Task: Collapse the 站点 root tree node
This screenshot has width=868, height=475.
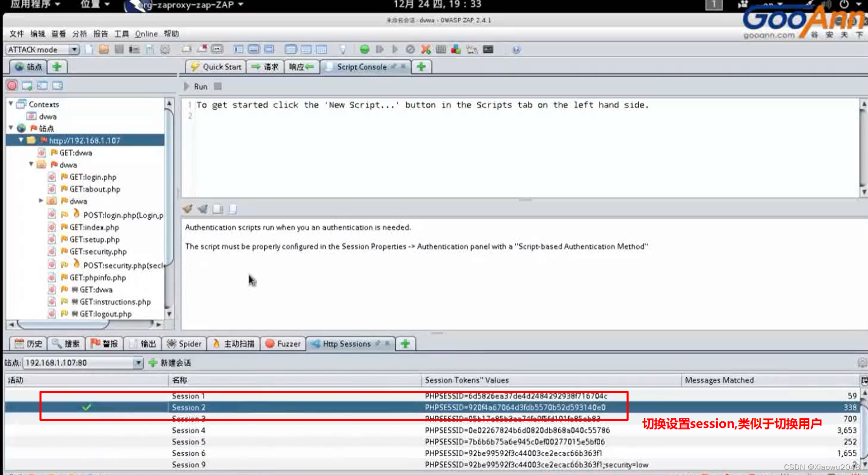Action: [11, 128]
